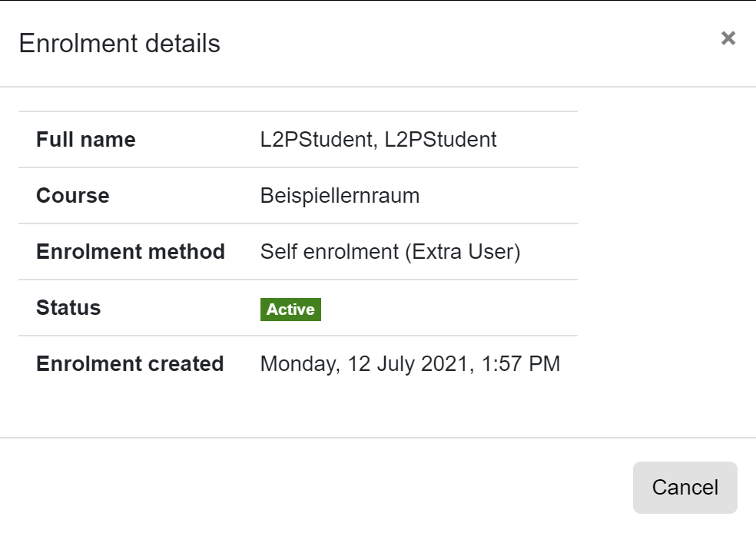Close the Enrolment details dialog
This screenshot has width=756, height=533.
[728, 38]
